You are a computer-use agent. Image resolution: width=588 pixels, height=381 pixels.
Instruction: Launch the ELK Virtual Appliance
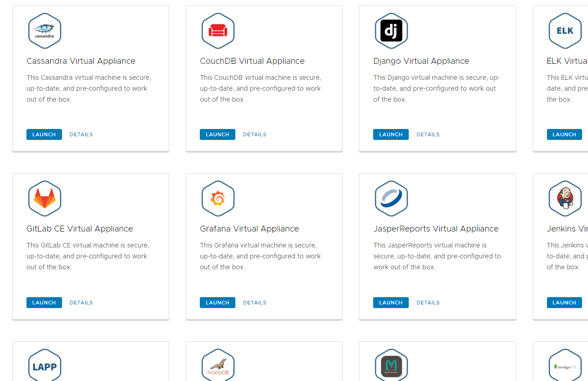pyautogui.click(x=564, y=134)
